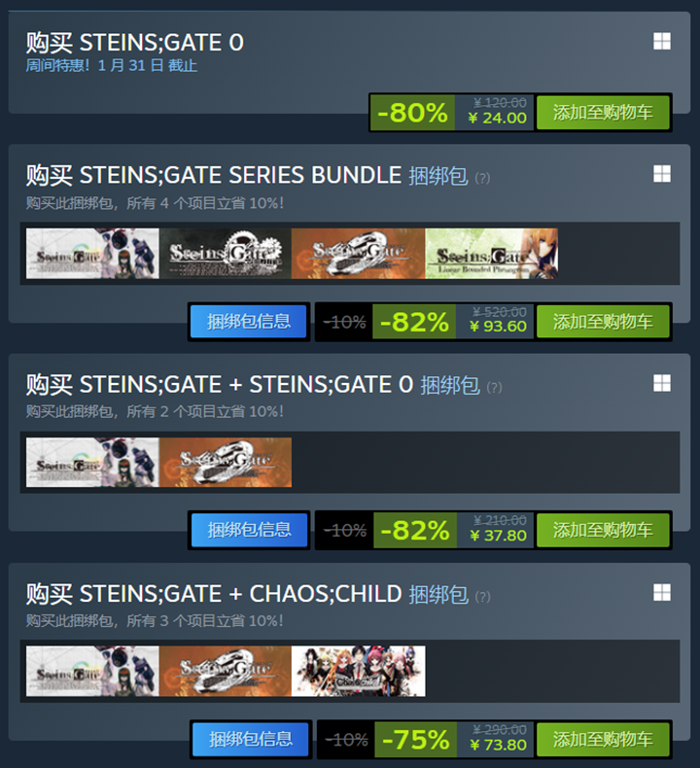The width and height of the screenshot is (700, 768).
Task: Open the dark Steins;Gate Elite thumbnail
Action: click(x=225, y=254)
